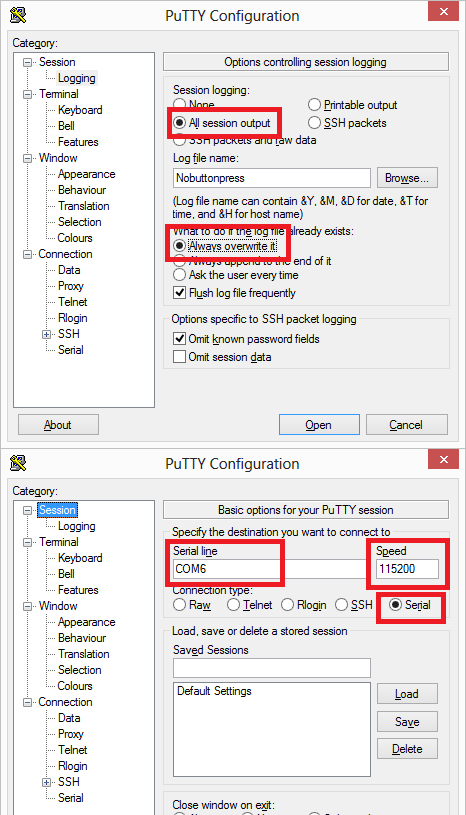466x815 pixels.
Task: Collapse Session node in upper window tree
Action: (27, 62)
